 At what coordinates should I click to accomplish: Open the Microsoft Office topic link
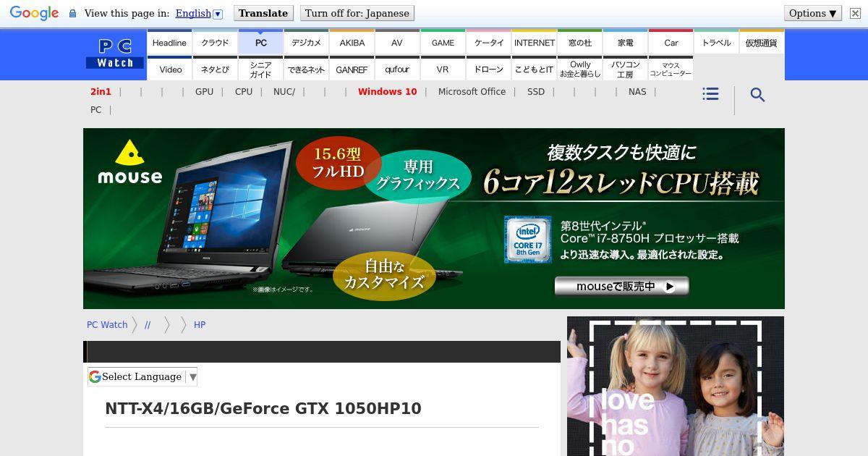tap(472, 92)
